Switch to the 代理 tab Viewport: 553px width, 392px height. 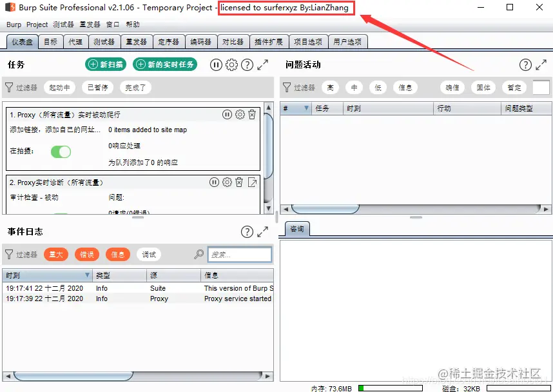[75, 42]
